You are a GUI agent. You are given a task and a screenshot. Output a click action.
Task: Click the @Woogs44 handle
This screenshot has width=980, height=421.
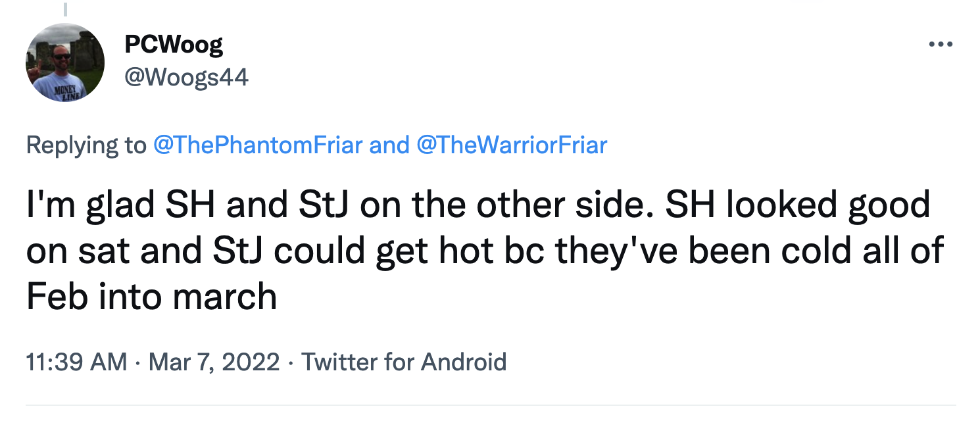point(186,78)
